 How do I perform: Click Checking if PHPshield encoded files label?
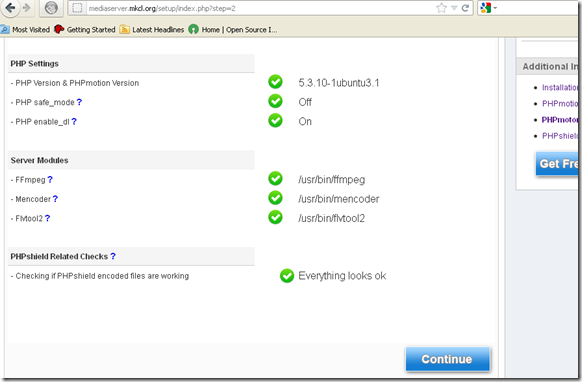(x=102, y=276)
